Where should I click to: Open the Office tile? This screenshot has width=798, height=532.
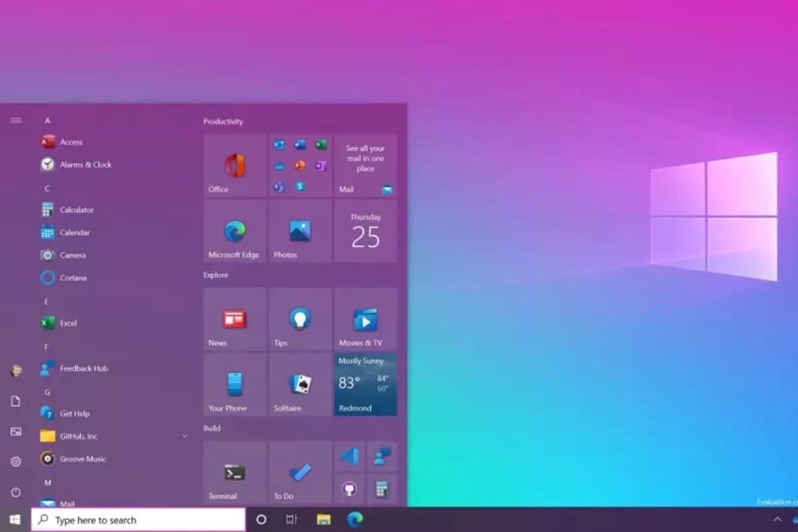click(x=235, y=166)
